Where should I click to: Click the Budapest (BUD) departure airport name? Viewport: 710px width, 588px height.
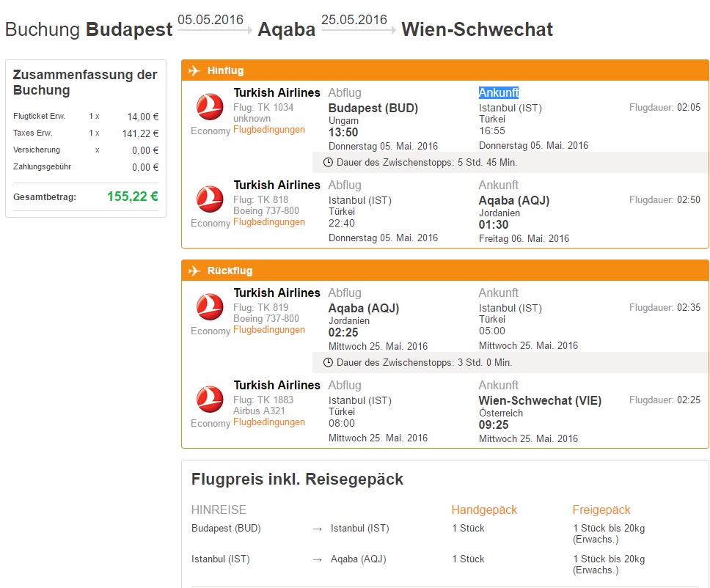[x=373, y=109]
